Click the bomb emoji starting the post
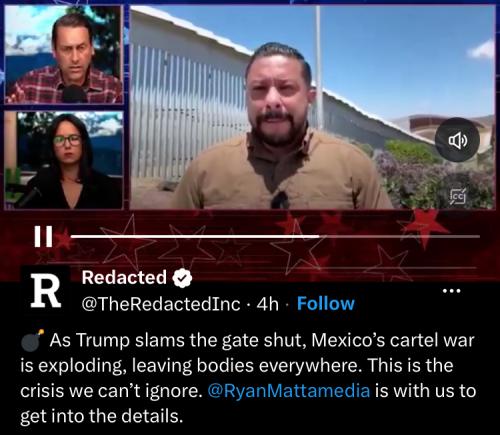 [x=32, y=341]
